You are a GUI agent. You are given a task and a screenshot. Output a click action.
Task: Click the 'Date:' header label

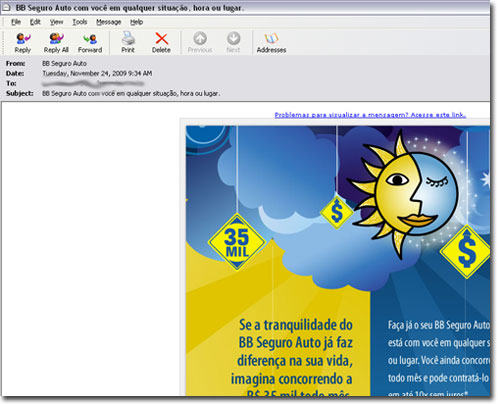click(15, 73)
